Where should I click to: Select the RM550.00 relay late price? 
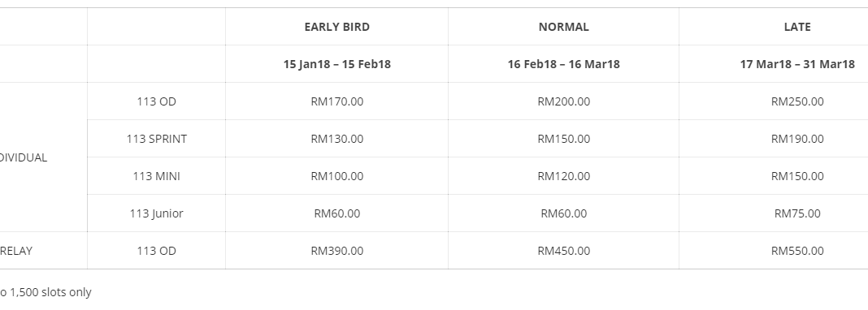coord(797,251)
